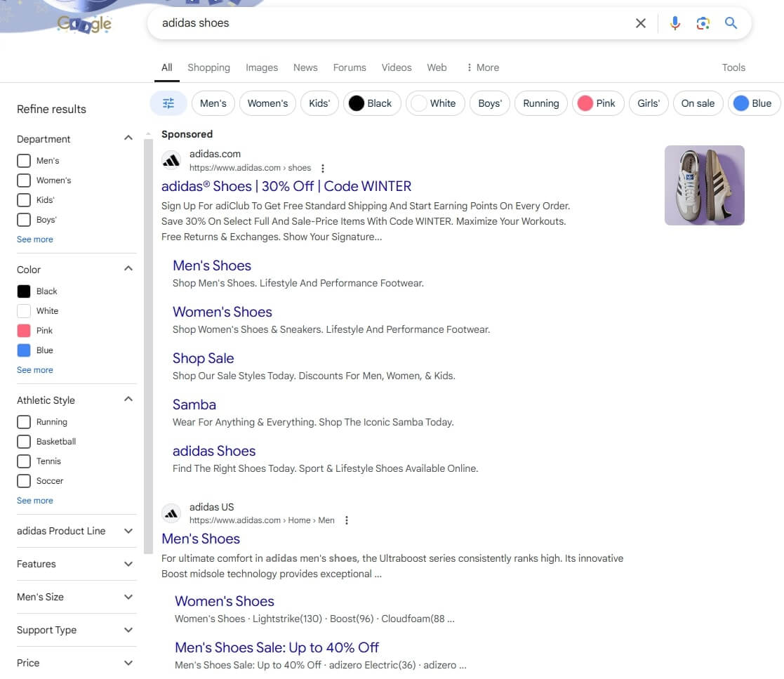Open the Samba sitelink
The width and height of the screenshot is (784, 679).
pos(194,404)
